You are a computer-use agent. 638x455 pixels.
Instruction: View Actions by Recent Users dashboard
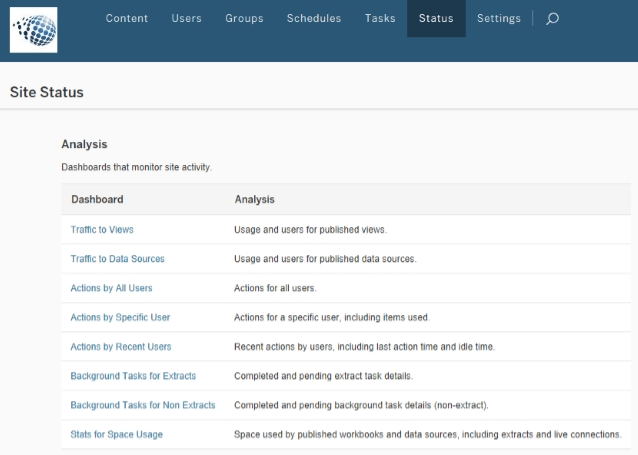(121, 347)
